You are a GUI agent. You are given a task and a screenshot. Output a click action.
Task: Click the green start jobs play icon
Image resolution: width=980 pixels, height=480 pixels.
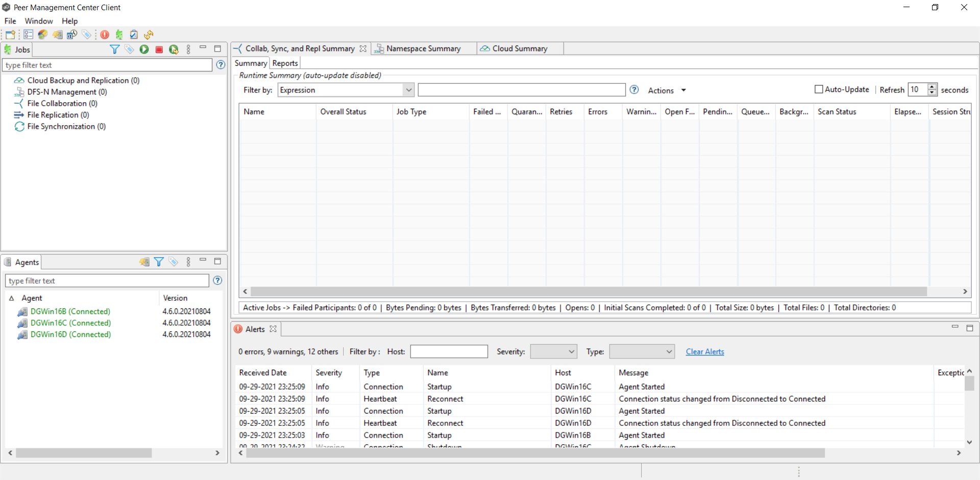click(144, 50)
